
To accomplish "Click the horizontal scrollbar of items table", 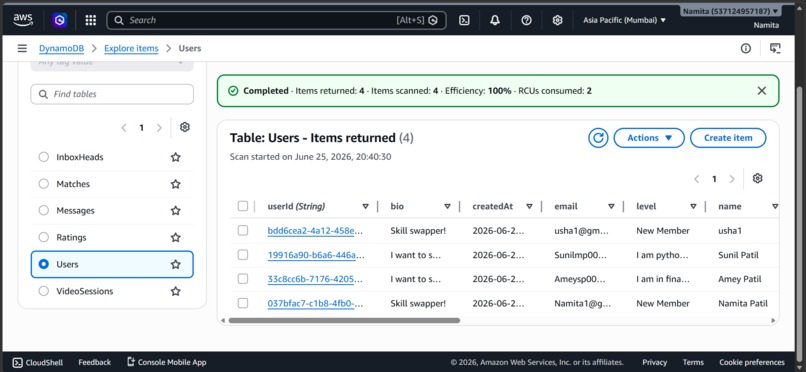I will point(344,321).
